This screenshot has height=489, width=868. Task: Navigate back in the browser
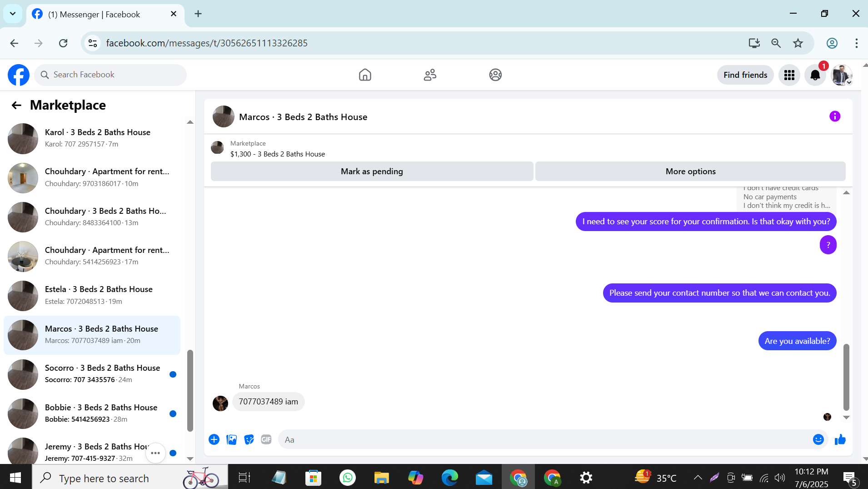tap(14, 43)
